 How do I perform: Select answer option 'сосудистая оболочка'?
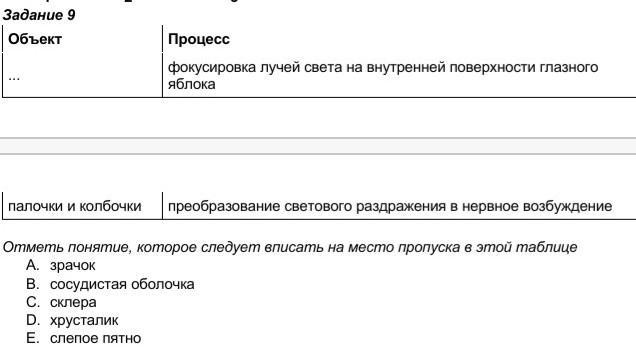pos(122,284)
